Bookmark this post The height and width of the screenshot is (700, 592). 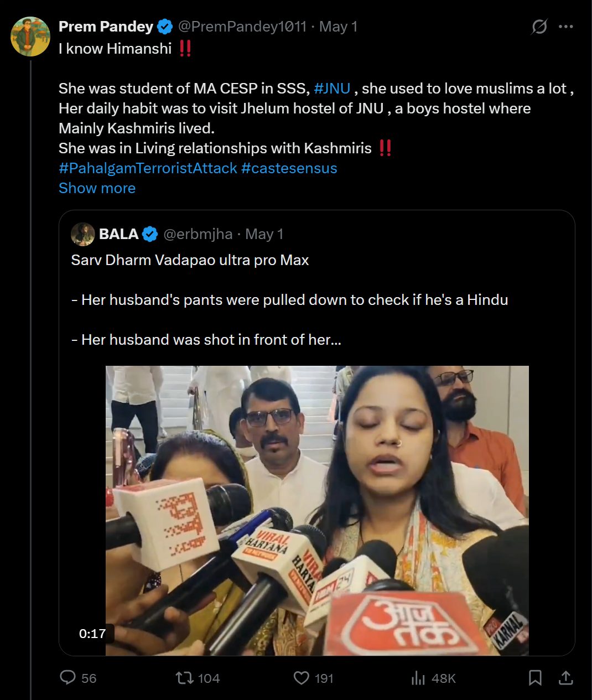[535, 678]
